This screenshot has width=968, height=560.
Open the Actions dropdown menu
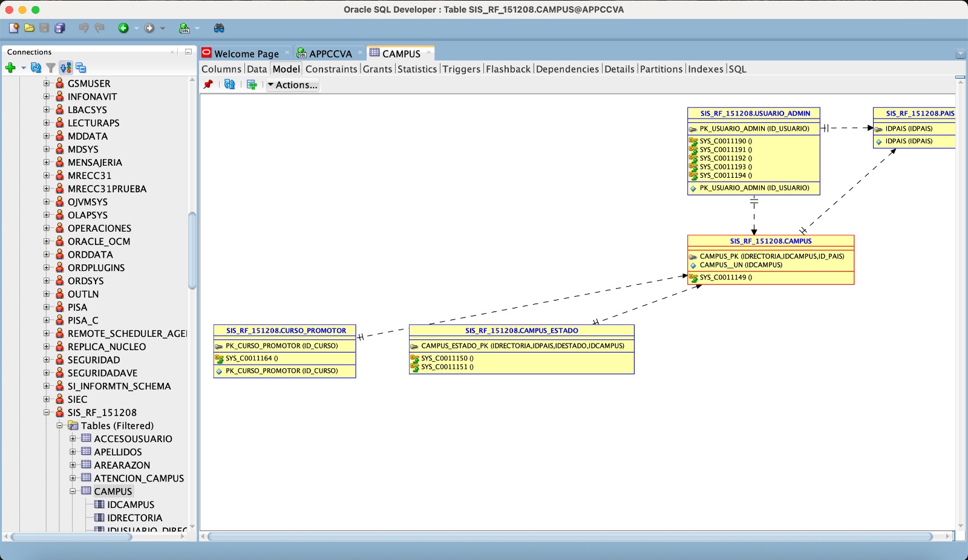(x=292, y=85)
